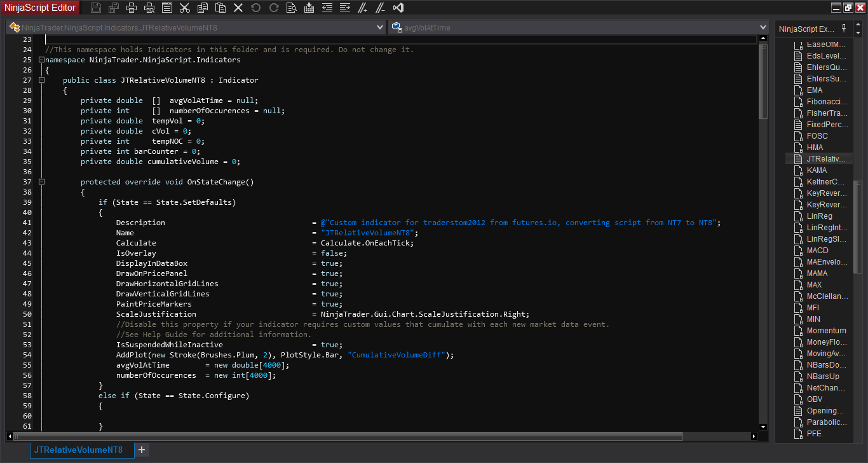Screen dimensions: 868x463
Task: Collapse the class JTRelativeVolumeNT8 block at line 27
Action: click(x=41, y=80)
